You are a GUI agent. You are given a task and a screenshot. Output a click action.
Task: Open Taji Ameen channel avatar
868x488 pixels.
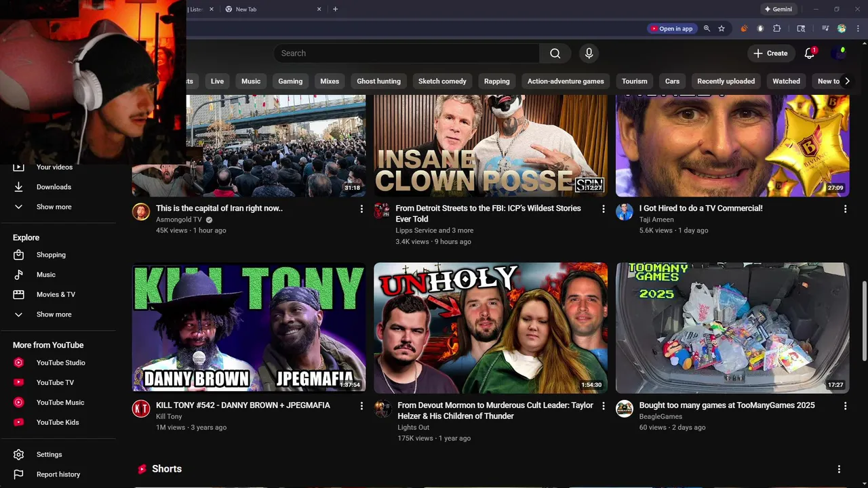click(625, 211)
